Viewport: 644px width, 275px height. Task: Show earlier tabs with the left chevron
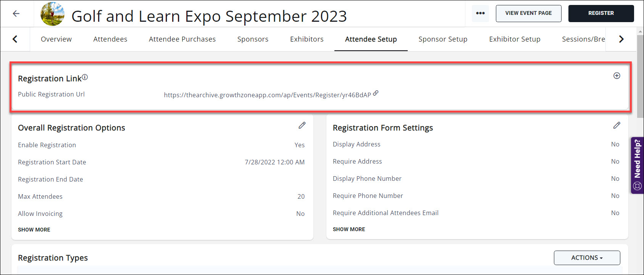point(15,39)
